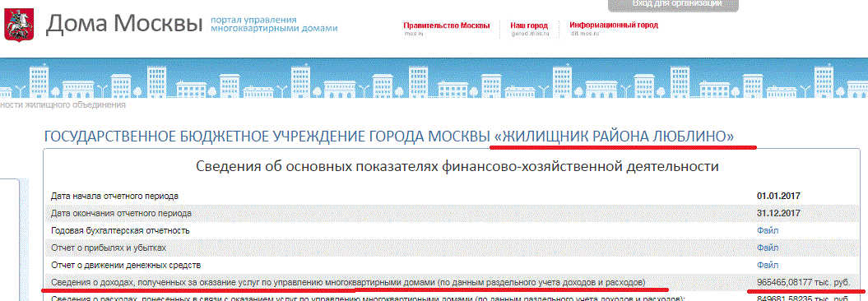868x301 pixels.
Task: Click the Вход для организации button
Action: click(673, 4)
